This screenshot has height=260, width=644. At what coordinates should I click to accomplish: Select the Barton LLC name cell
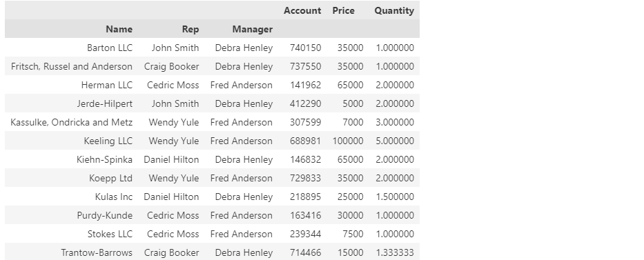click(x=110, y=48)
